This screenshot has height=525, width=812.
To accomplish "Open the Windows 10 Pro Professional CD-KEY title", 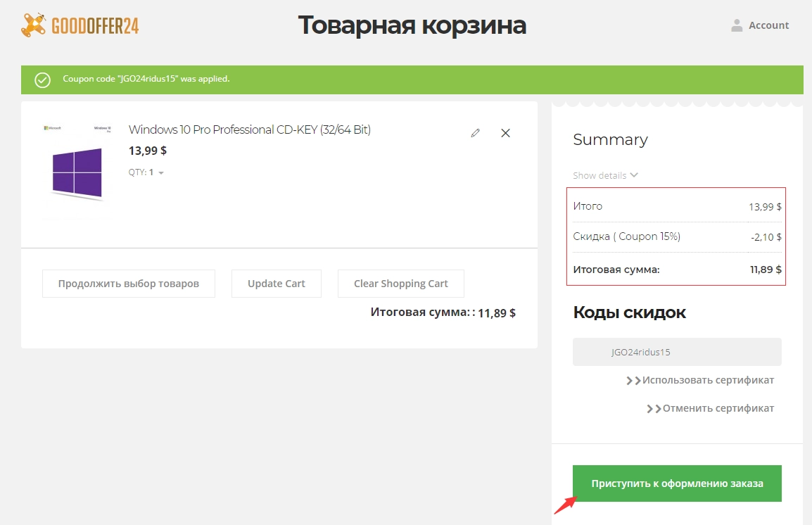I will coord(249,129).
